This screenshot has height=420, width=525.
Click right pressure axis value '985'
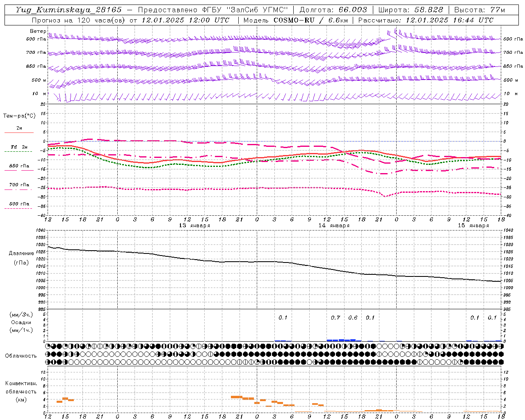(x=507, y=309)
